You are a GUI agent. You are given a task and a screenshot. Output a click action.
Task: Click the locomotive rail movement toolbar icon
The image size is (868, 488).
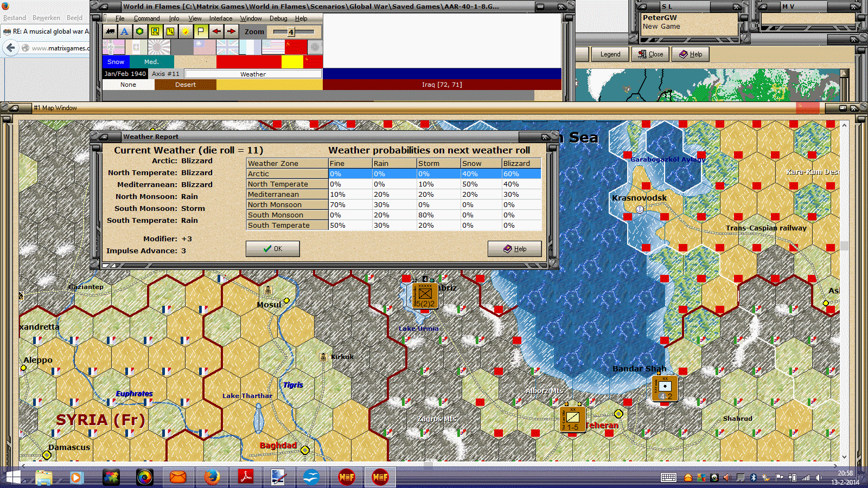(110, 31)
